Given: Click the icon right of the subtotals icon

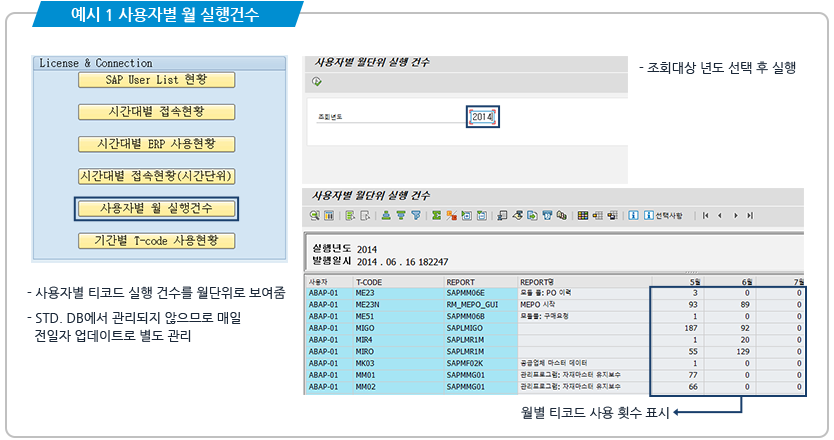Looking at the screenshot, I should pyautogui.click(x=466, y=215).
